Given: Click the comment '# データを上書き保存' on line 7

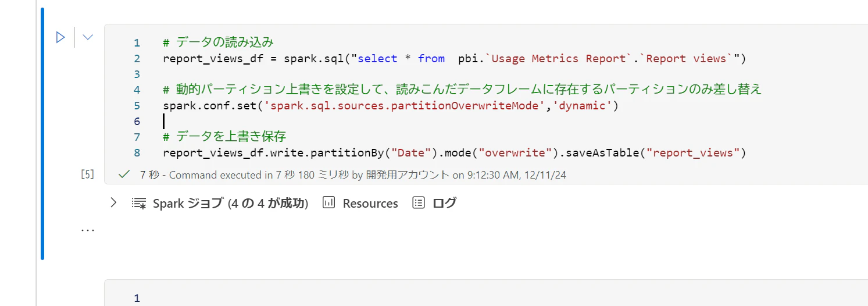Looking at the screenshot, I should click(224, 137).
